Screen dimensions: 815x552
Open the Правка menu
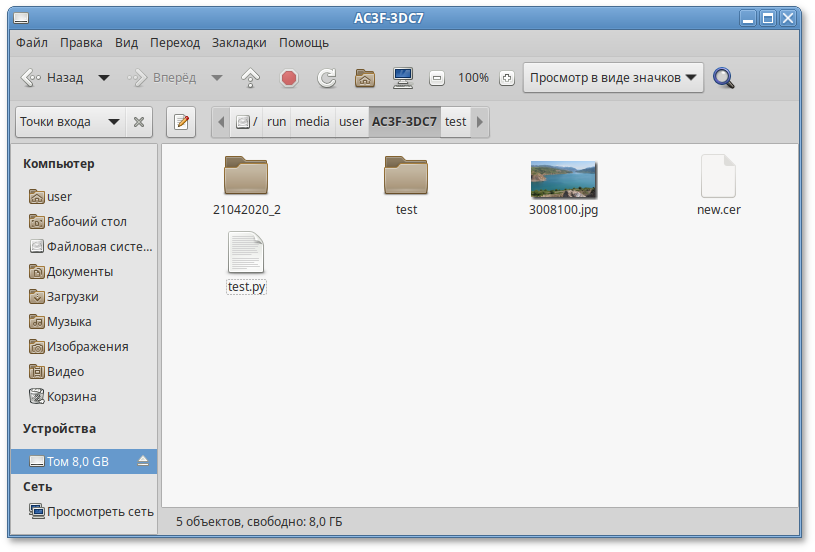(81, 43)
